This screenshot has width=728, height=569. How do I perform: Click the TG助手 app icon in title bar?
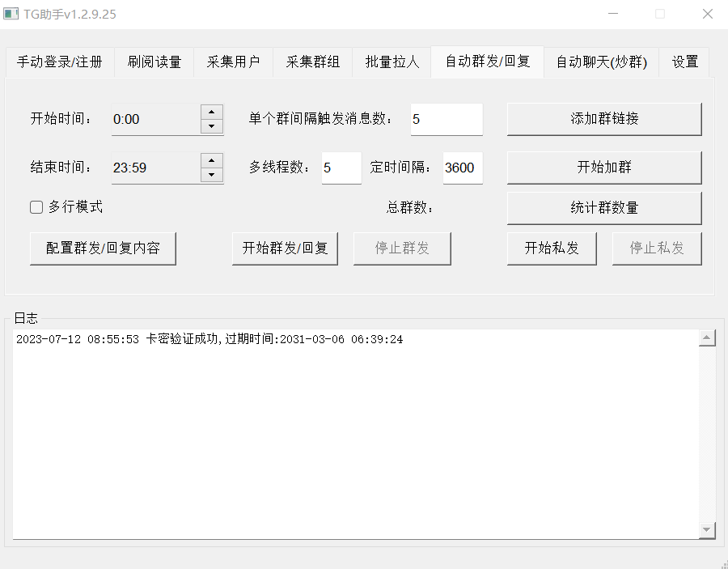(x=11, y=14)
